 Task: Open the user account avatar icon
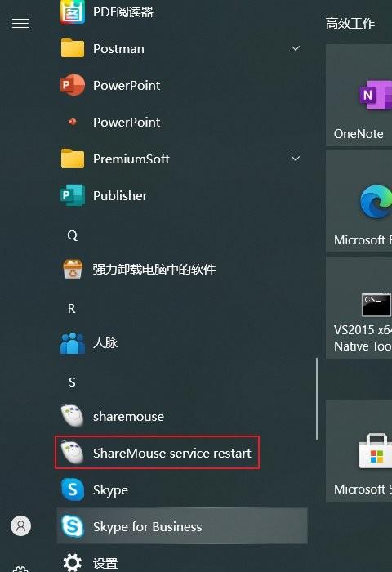(x=20, y=525)
